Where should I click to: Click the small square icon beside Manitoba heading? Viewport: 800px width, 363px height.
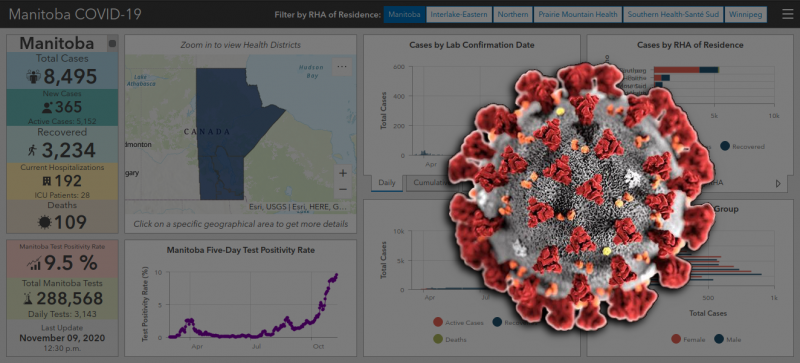112,43
